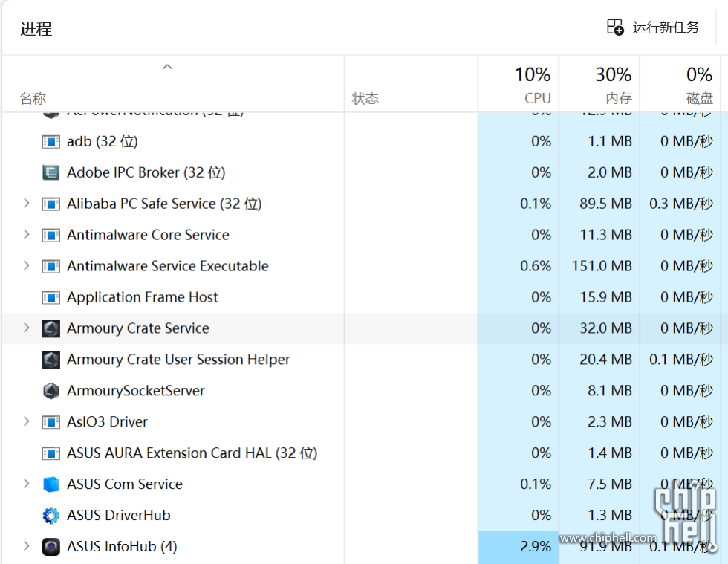Click Armoury Crate User Session Helper icon
Image resolution: width=728 pixels, height=564 pixels.
51,360
